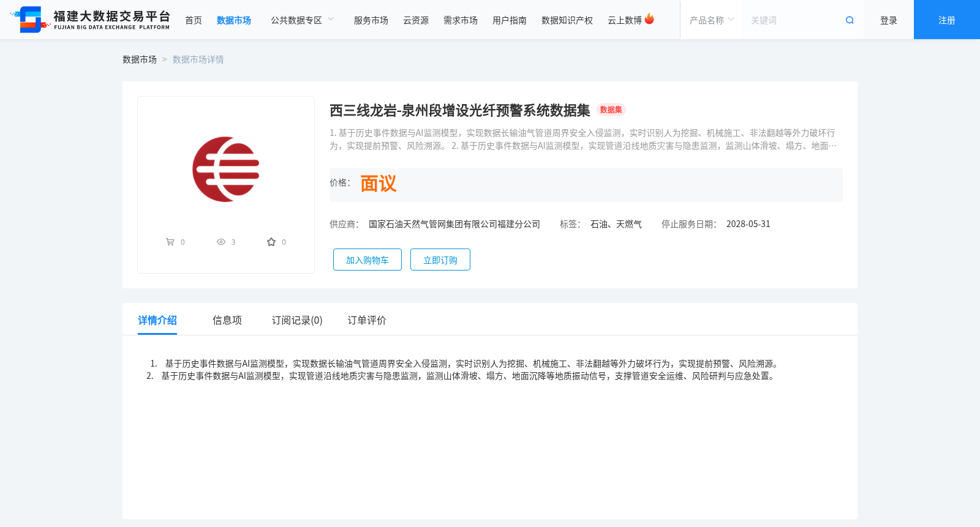Open the 首页 nav item

[194, 20]
